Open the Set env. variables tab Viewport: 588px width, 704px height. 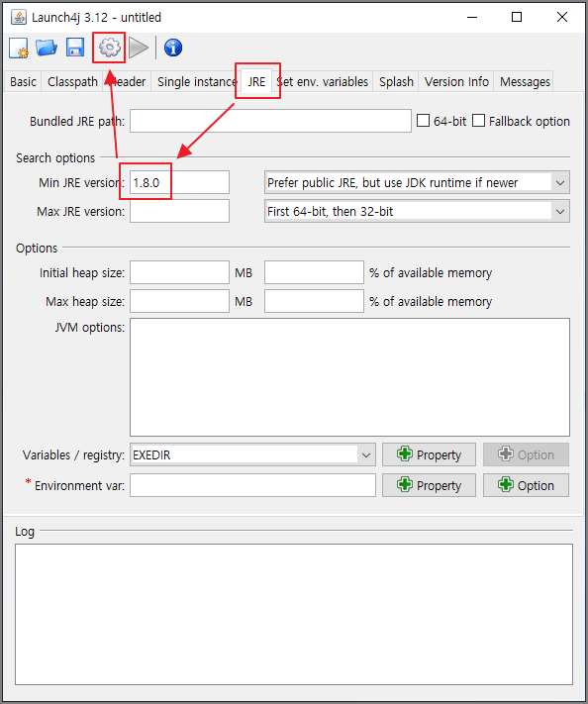click(x=323, y=82)
